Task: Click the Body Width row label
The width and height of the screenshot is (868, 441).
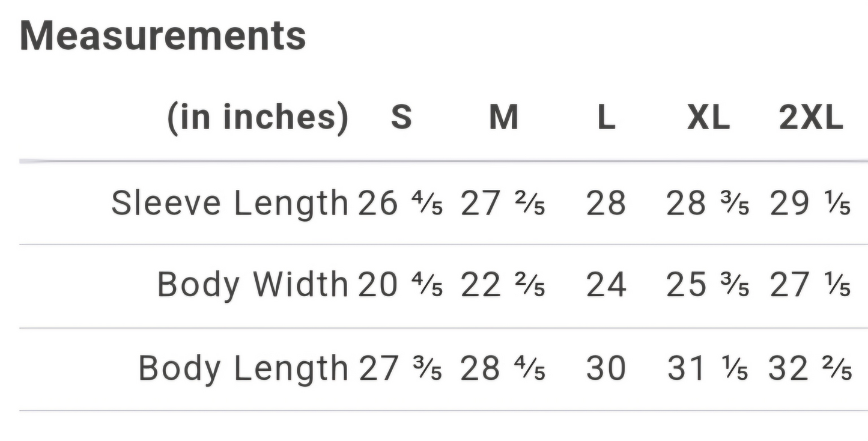Action: pos(253,284)
